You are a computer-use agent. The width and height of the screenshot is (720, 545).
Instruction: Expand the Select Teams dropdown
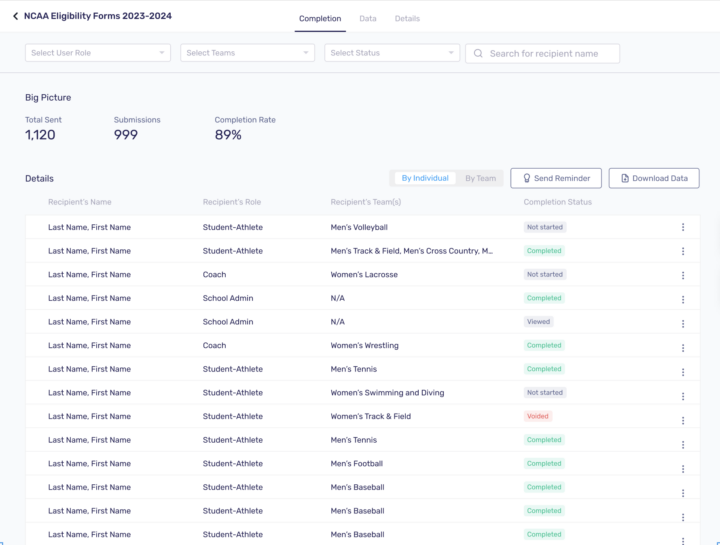click(x=247, y=53)
